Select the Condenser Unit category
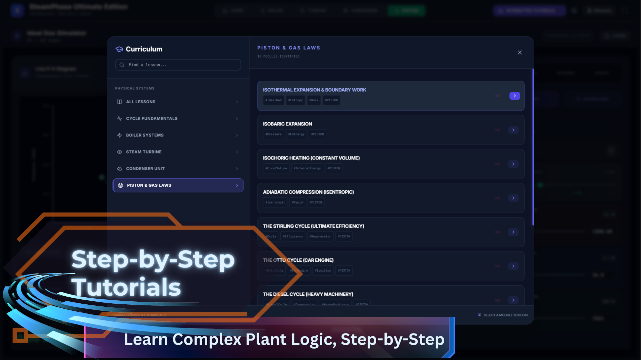 [145, 169]
